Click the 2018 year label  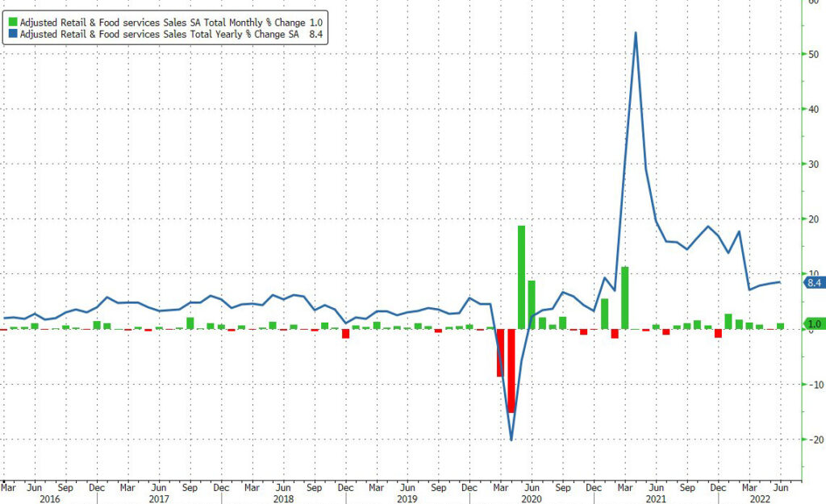tap(283, 498)
